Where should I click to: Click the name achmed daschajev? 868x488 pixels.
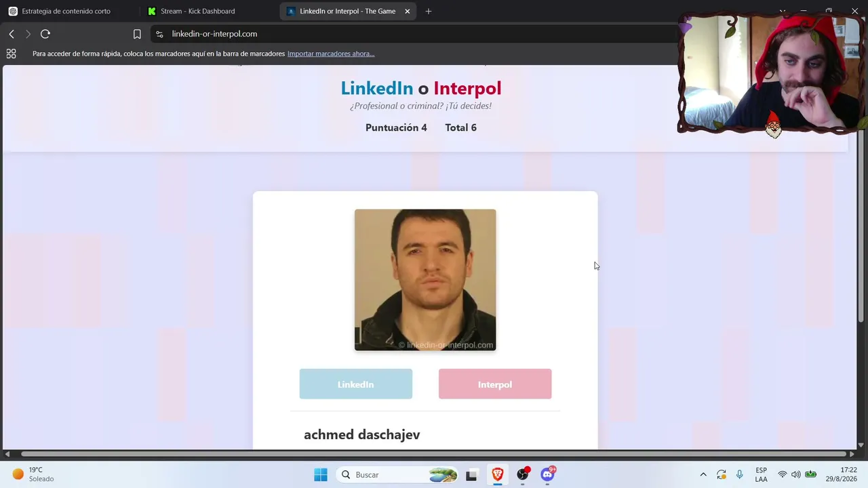tap(362, 434)
